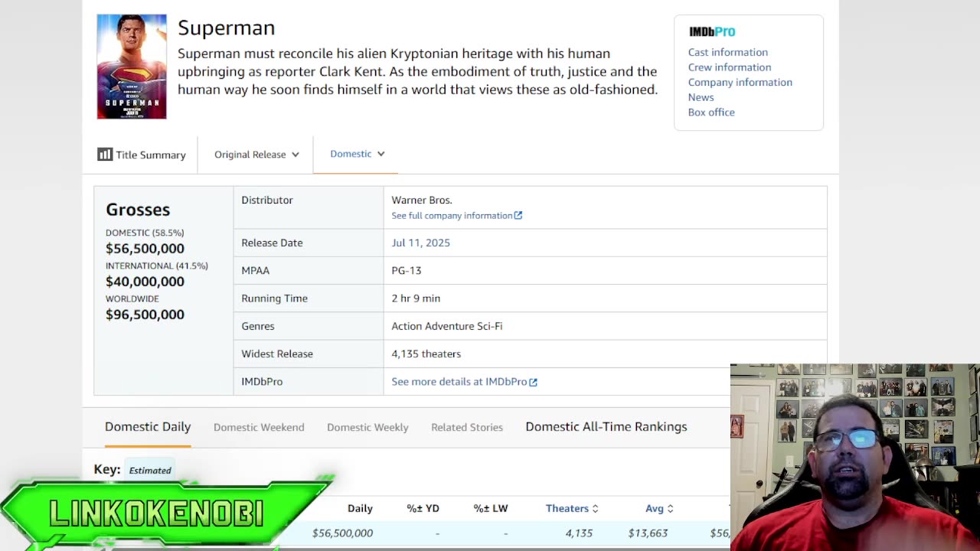This screenshot has width=980, height=551.
Task: Select the $56,500,000 daily gross cell
Action: 342,533
